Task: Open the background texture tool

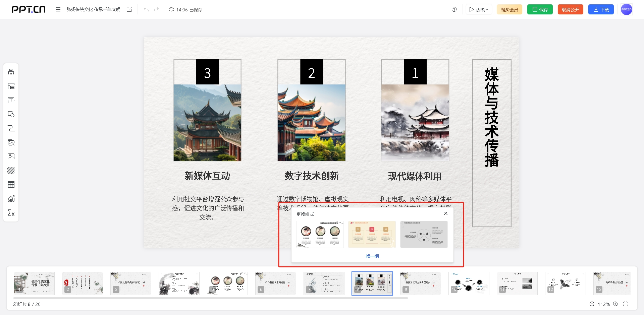Action: pyautogui.click(x=11, y=171)
